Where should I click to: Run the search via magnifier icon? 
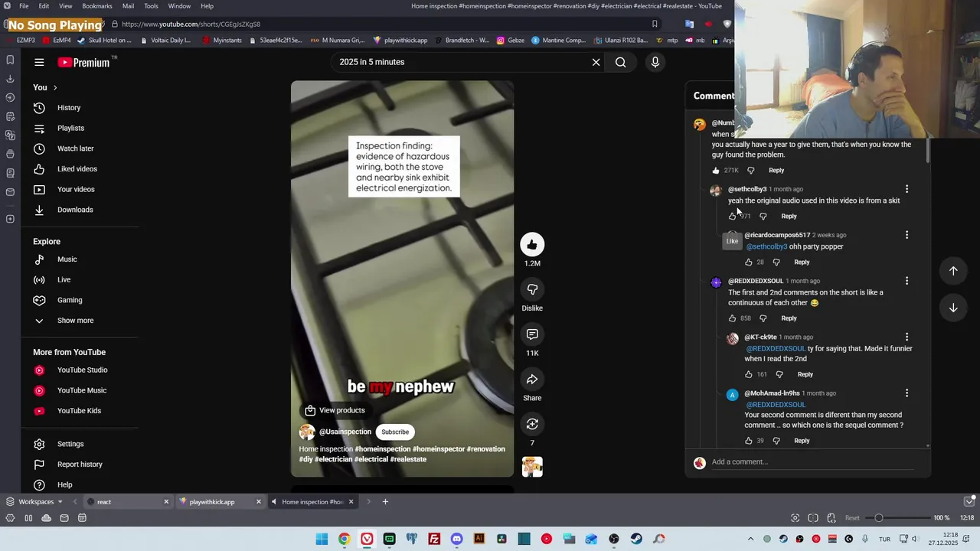point(621,62)
